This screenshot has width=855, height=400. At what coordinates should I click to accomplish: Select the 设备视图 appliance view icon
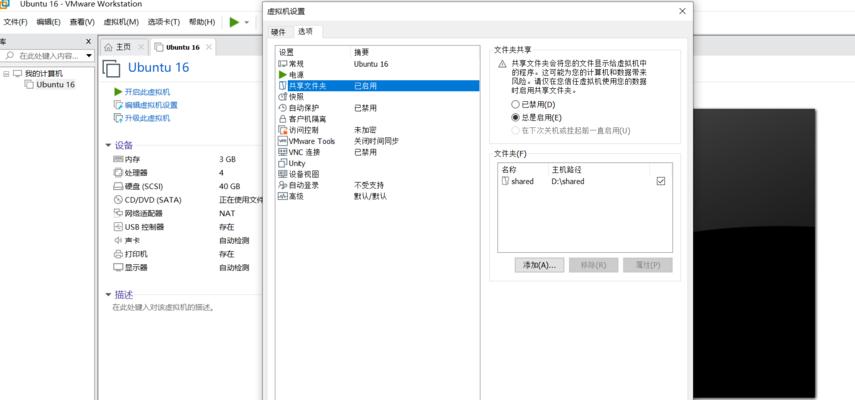click(282, 174)
